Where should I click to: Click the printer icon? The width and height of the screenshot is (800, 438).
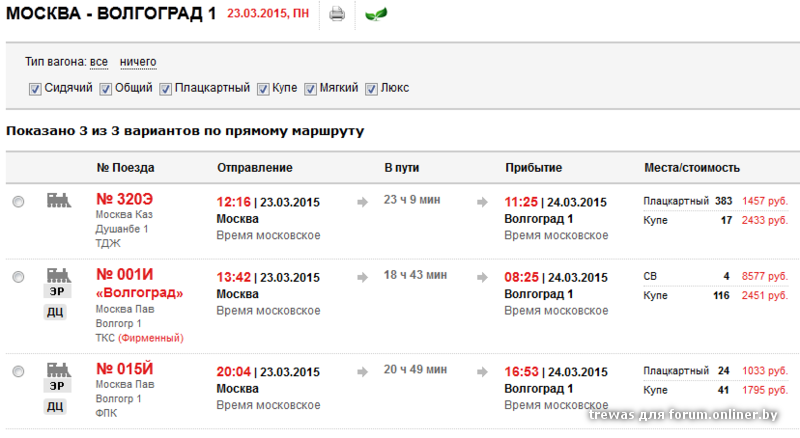337,14
